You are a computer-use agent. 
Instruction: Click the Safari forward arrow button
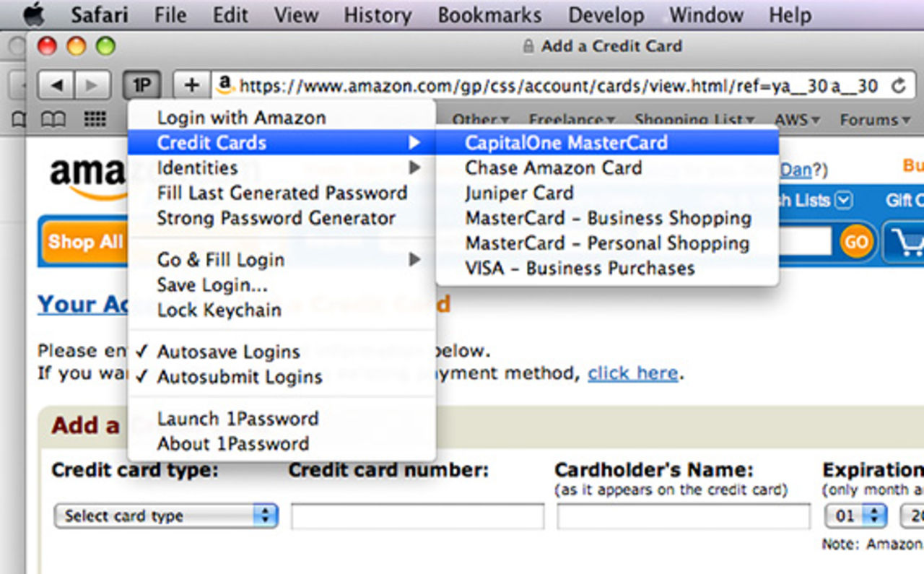tap(92, 86)
